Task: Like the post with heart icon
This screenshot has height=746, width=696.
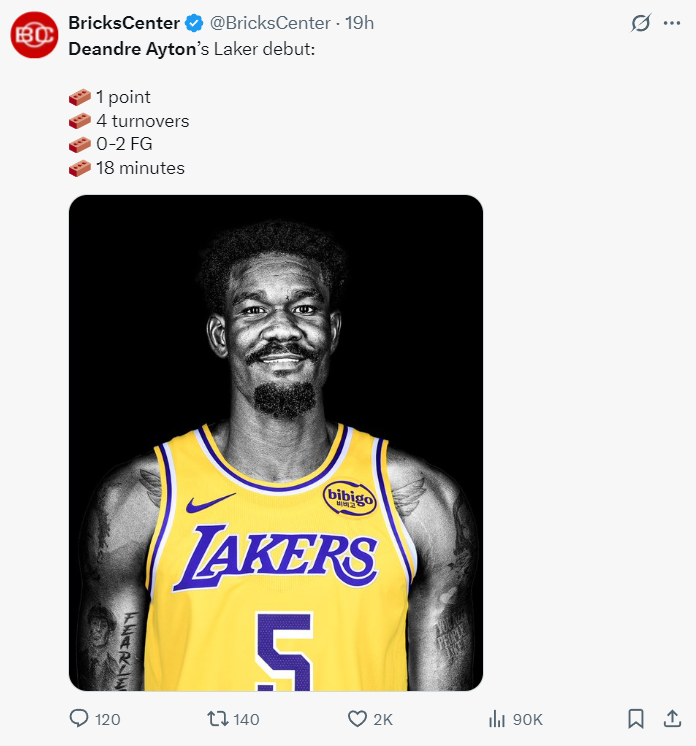Action: (357, 719)
